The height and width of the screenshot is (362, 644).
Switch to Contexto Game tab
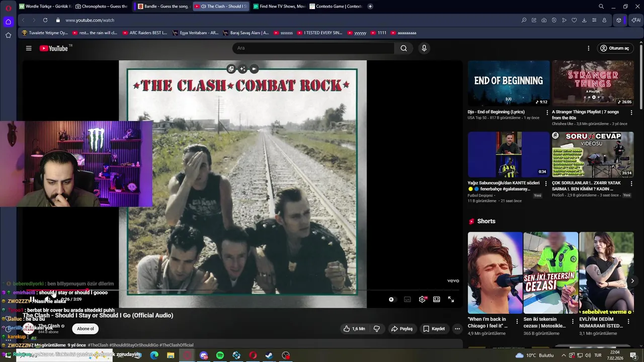(335, 7)
